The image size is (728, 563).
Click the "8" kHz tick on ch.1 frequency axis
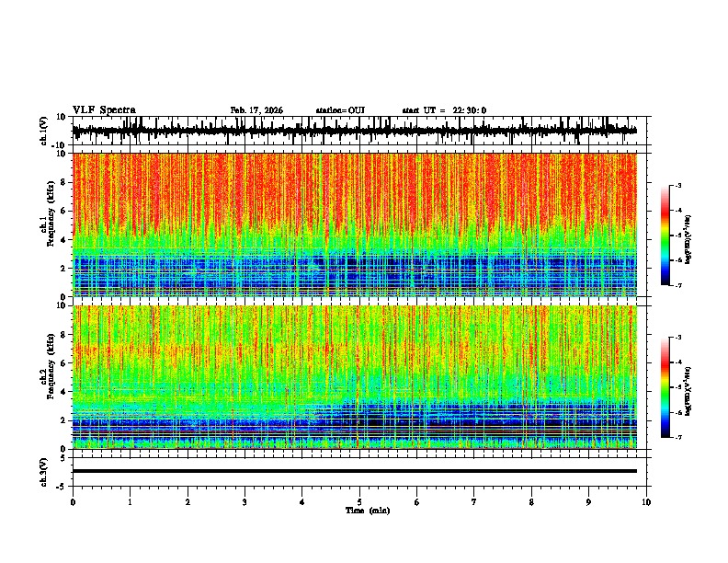(x=63, y=182)
